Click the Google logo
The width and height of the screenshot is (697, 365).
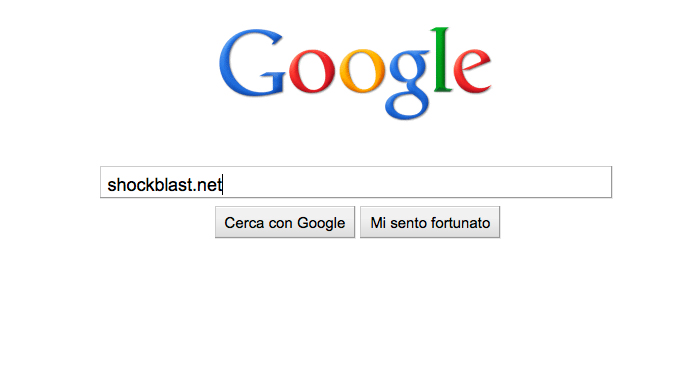(x=355, y=73)
